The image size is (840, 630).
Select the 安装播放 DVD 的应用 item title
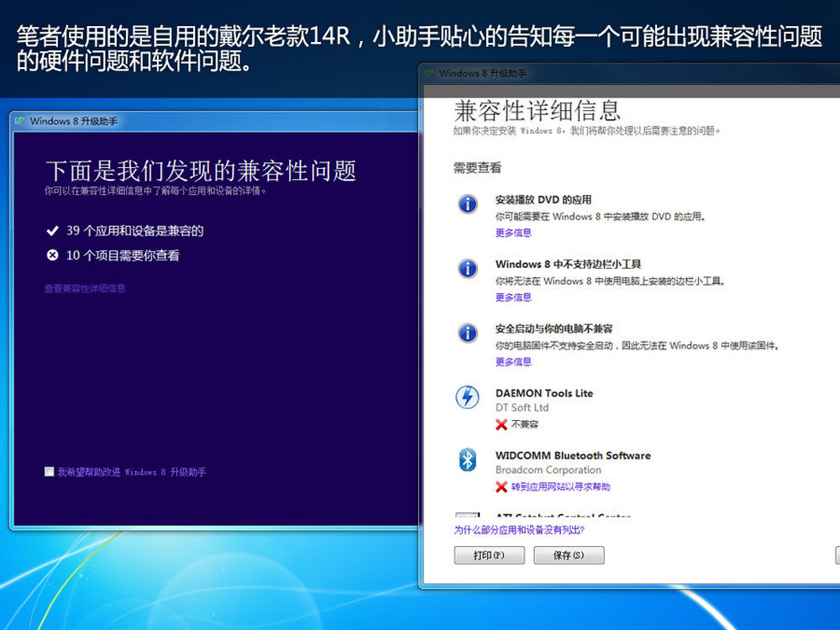[543, 200]
